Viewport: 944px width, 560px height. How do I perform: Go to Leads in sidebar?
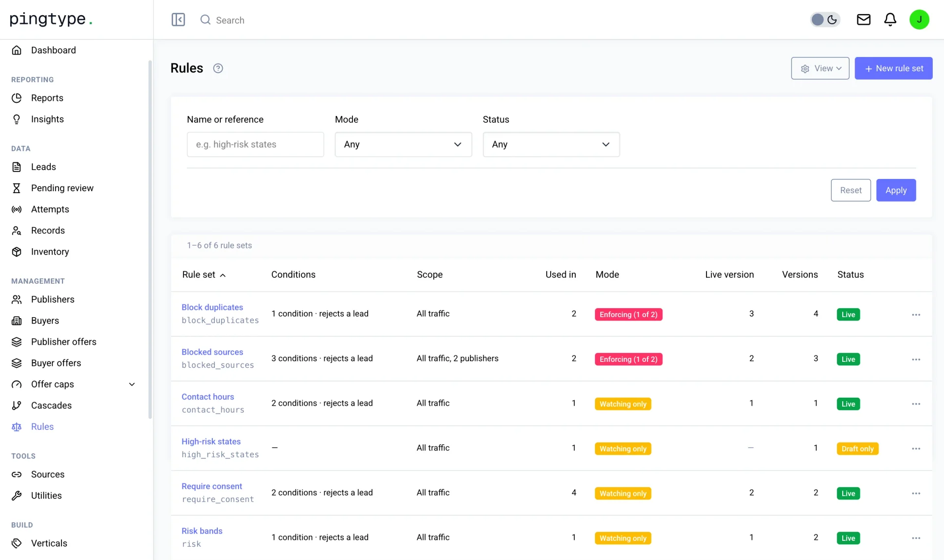[x=43, y=167]
